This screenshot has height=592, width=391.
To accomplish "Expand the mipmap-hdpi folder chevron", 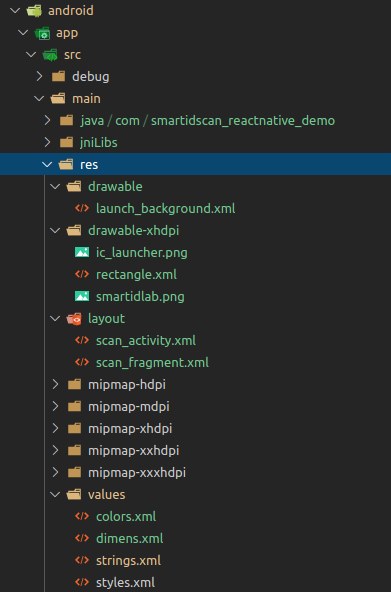I will tap(55, 385).
